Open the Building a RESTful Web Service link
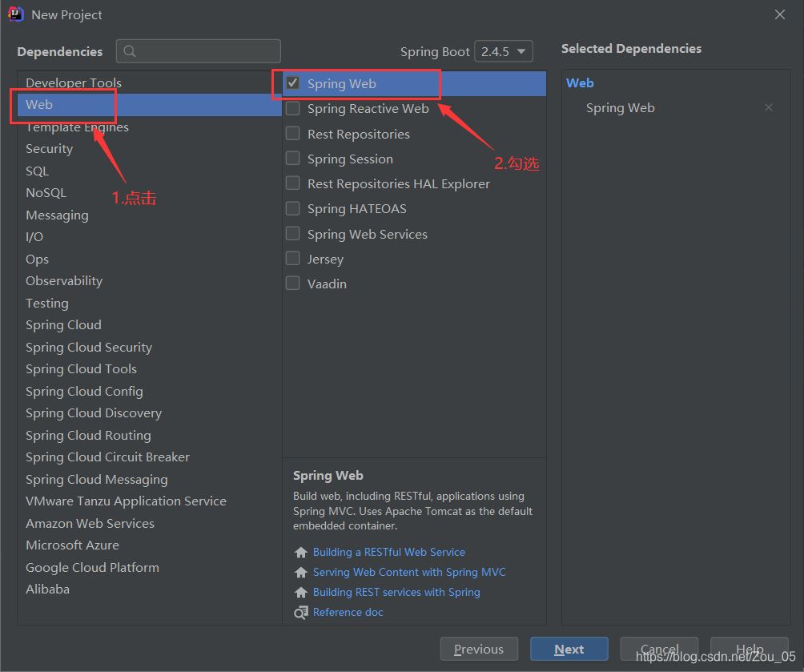Screen dimensions: 804x672 click(x=389, y=553)
